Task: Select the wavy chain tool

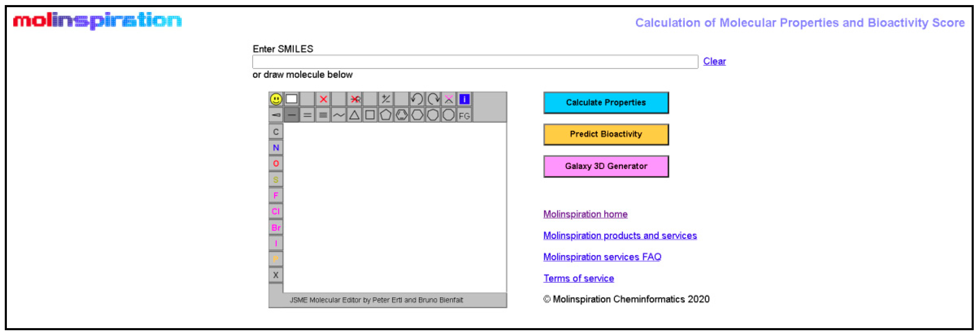Action: tap(339, 115)
